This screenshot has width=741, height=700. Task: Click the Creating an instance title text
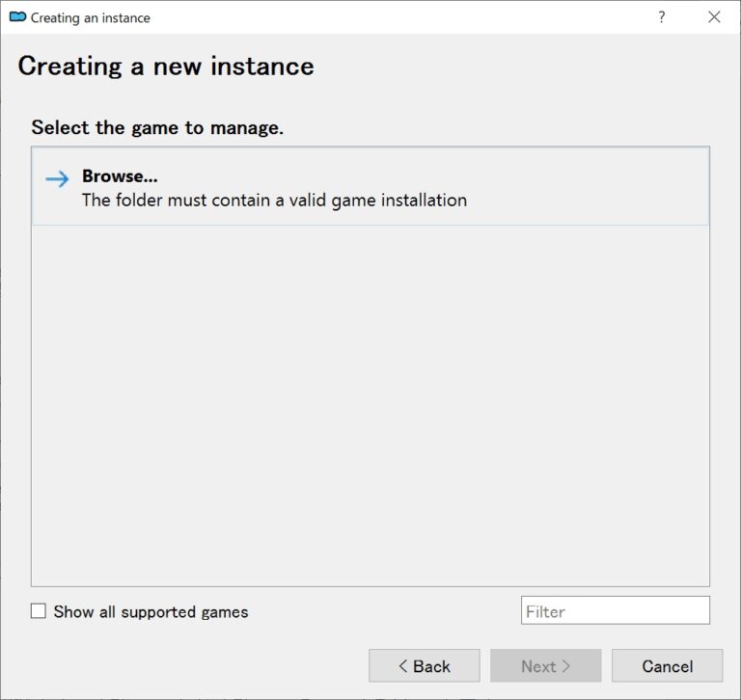coord(91,17)
